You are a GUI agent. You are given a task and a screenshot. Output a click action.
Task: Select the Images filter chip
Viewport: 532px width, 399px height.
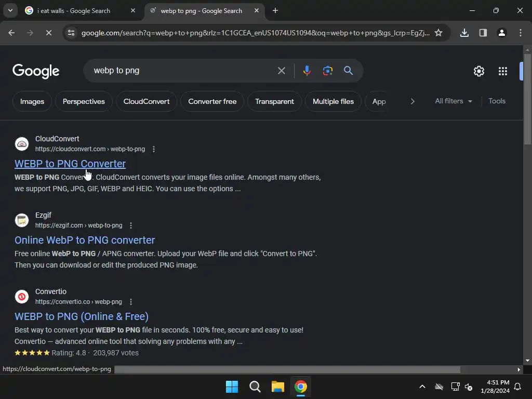pos(32,101)
